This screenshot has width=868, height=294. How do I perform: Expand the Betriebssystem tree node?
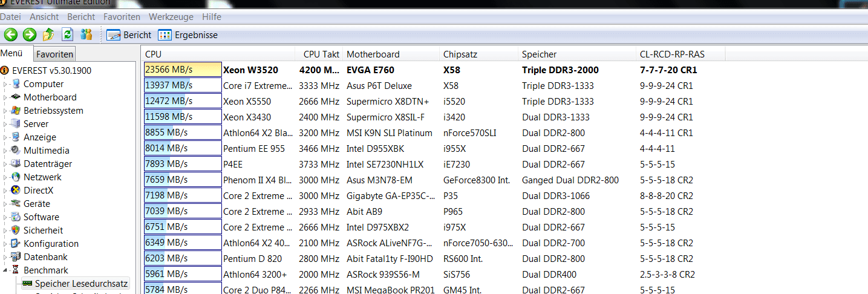[x=5, y=111]
